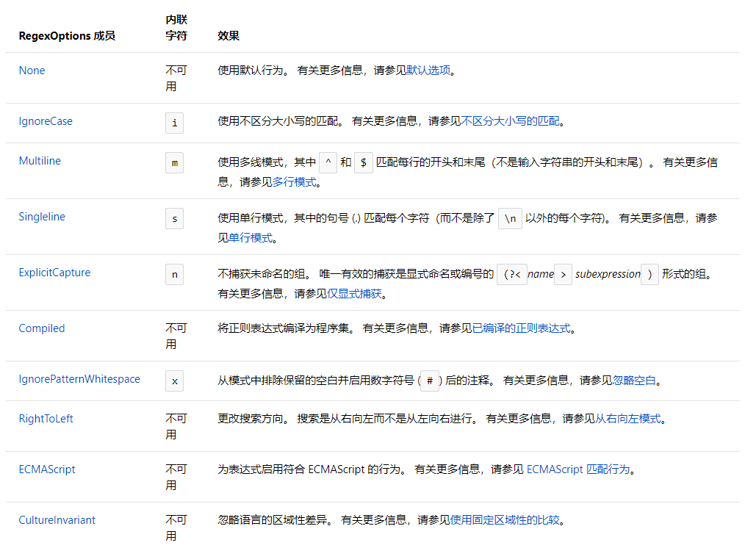Open the 已编译的正则表达式 link
This screenshot has height=551, width=756.
[521, 328]
